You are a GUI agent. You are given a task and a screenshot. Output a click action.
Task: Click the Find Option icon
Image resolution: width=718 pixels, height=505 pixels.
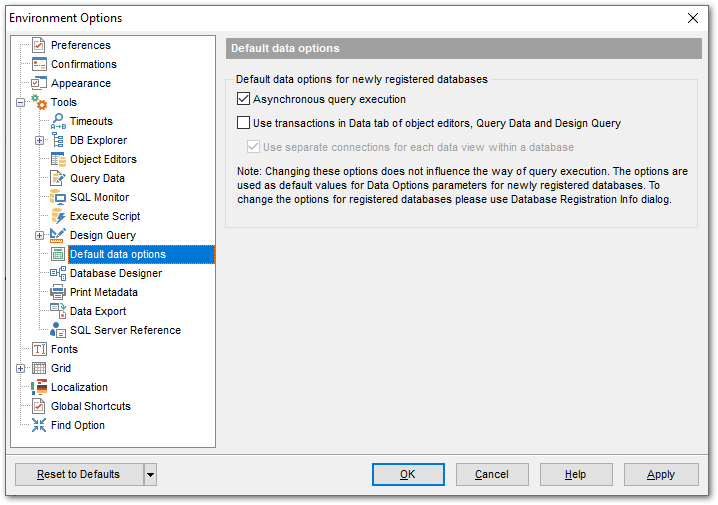point(39,426)
